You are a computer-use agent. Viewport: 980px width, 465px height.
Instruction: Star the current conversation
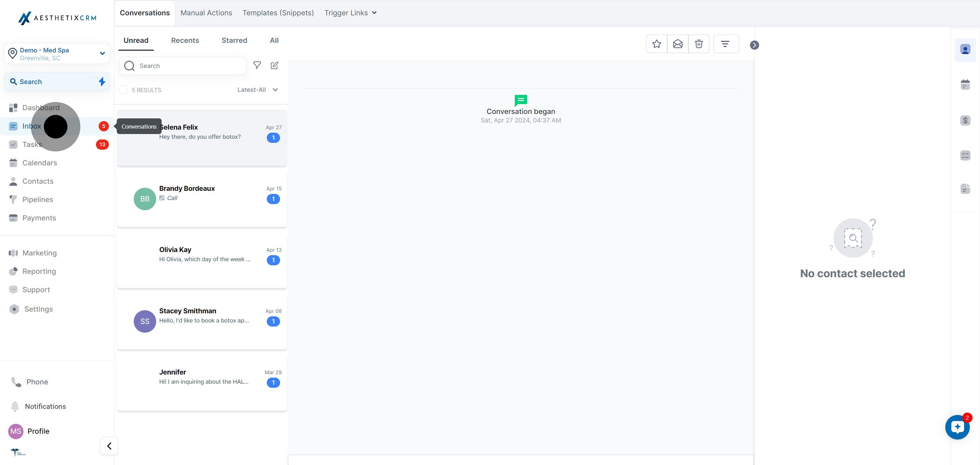657,44
